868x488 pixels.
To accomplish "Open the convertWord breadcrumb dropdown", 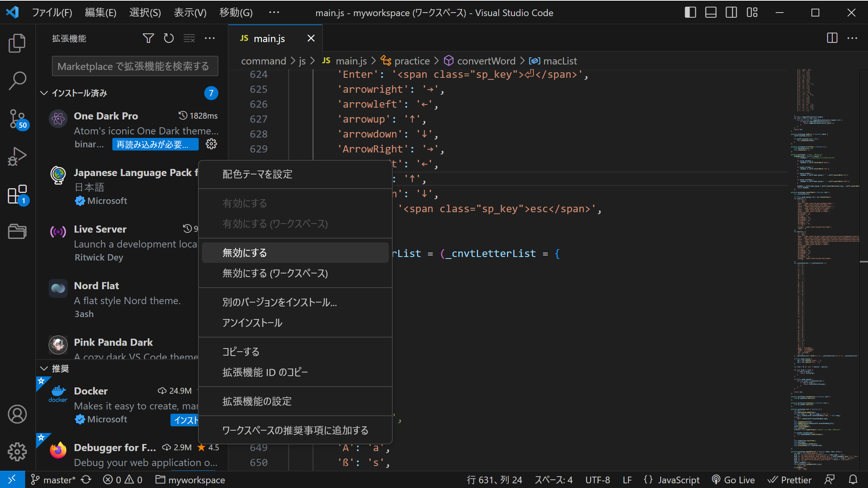I will tap(480, 61).
